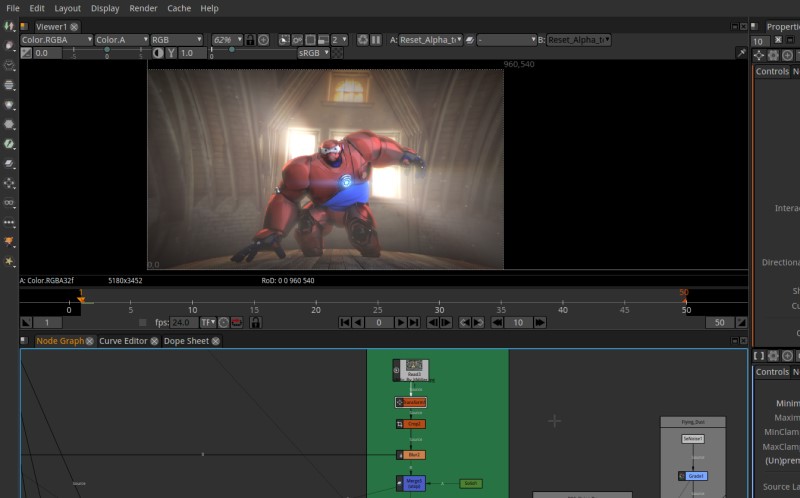Skip forward by 10 frames
The height and width of the screenshot is (498, 800).
click(x=540, y=322)
